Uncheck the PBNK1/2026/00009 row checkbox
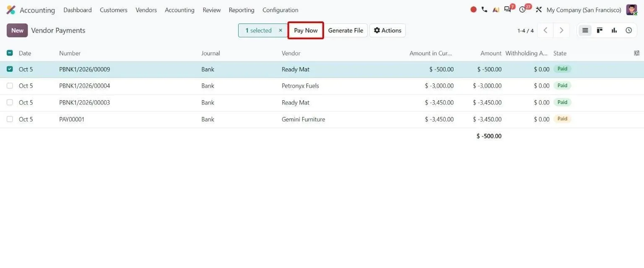Viewport: 644px width, 268px height. (x=10, y=69)
